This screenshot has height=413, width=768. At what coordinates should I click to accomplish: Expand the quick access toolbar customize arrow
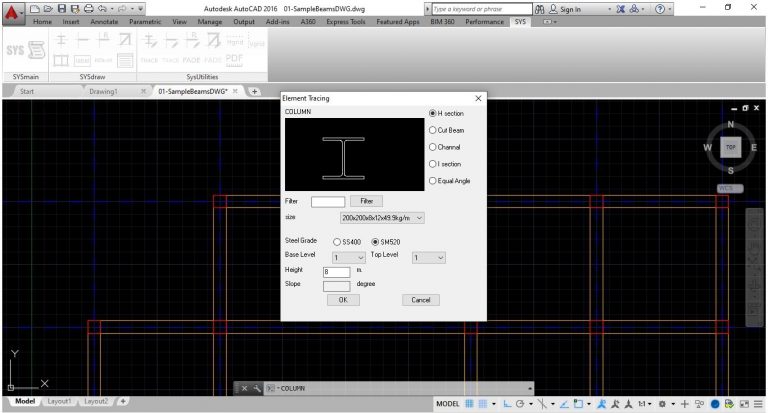point(141,8)
